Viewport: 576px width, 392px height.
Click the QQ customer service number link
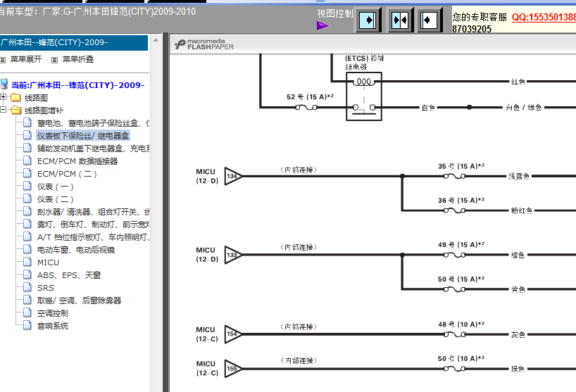[544, 18]
